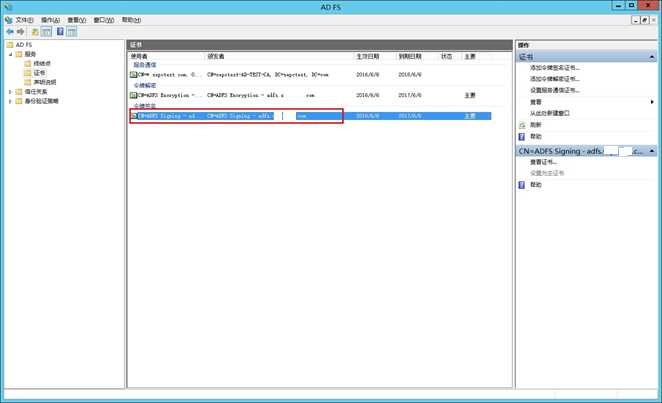662x403 pixels.
Task: Click the green 刷新 refresh icon in Actions
Action: coord(522,125)
